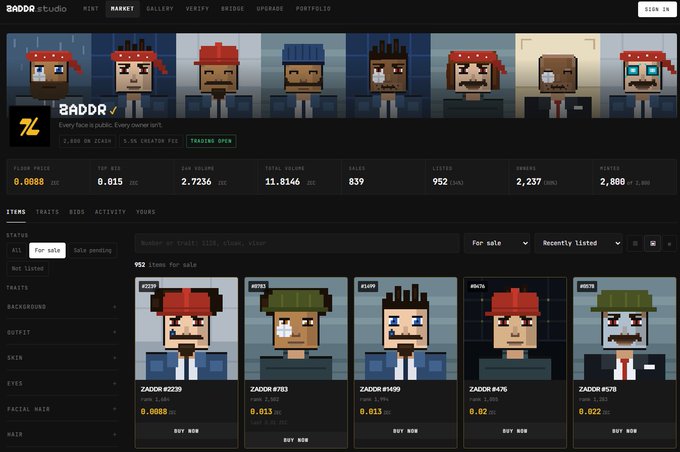Open the ZADDR #2239 artwork thumbnail
This screenshot has width=680, height=452.
coord(186,329)
